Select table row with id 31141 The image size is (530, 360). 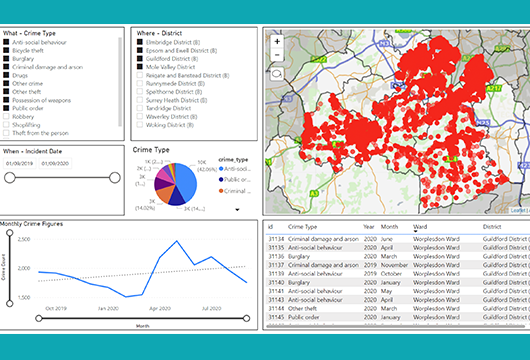[398, 291]
